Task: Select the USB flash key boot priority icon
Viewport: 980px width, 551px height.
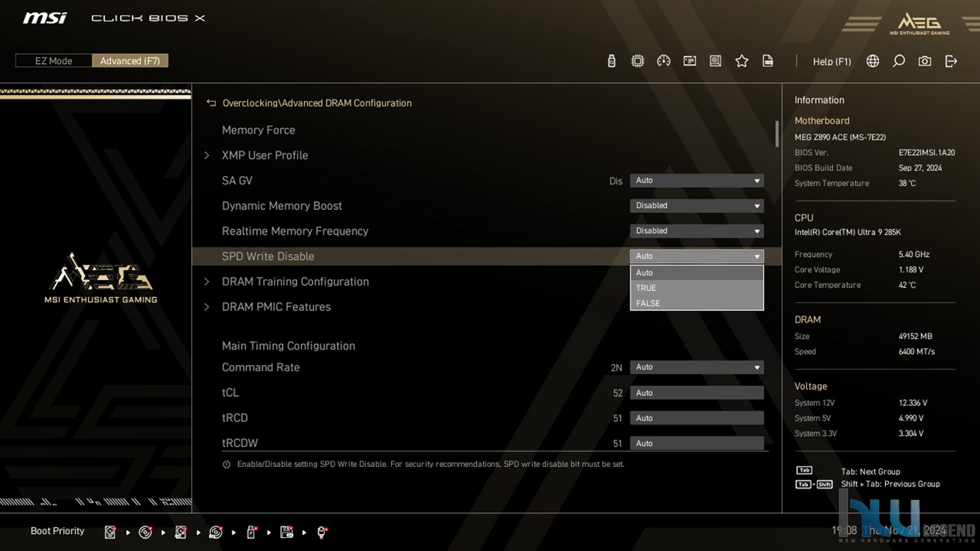Action: pyautogui.click(x=252, y=532)
